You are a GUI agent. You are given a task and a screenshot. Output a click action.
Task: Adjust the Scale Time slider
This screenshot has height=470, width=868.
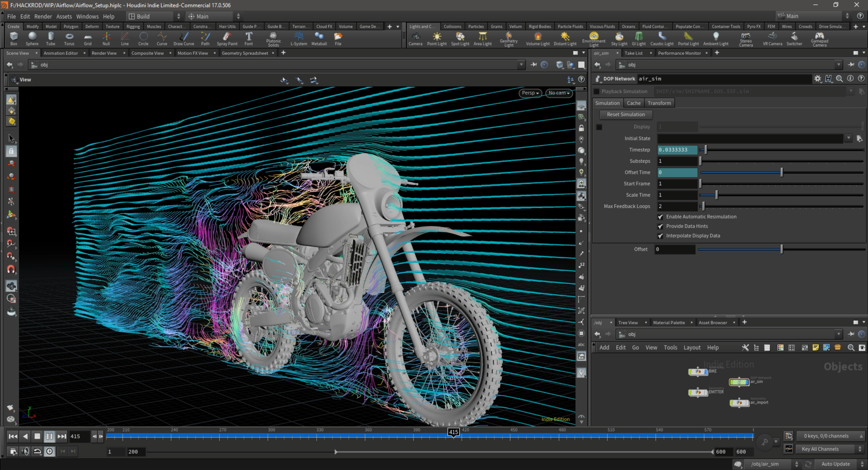[716, 195]
